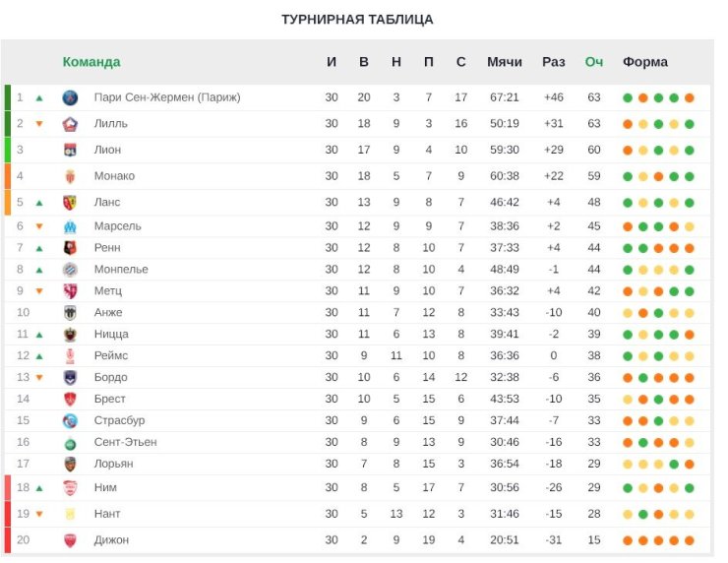The image size is (728, 563).
Task: Click the Marseille club logo icon
Action: click(x=70, y=226)
